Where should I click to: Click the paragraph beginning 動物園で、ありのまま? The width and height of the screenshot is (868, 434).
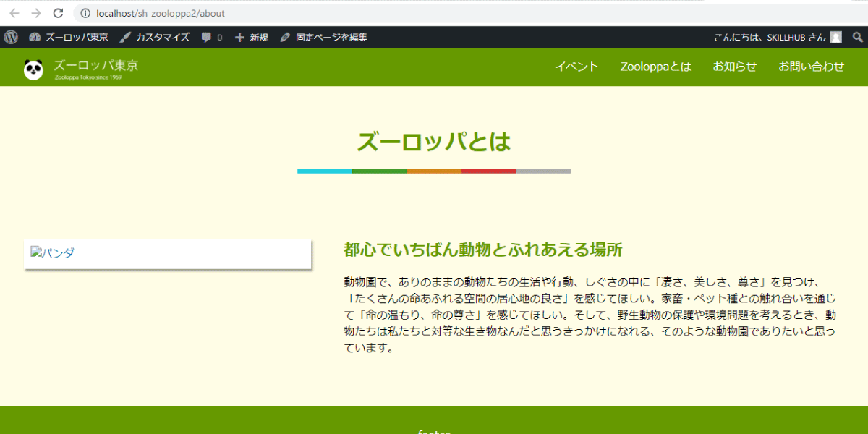tap(590, 314)
